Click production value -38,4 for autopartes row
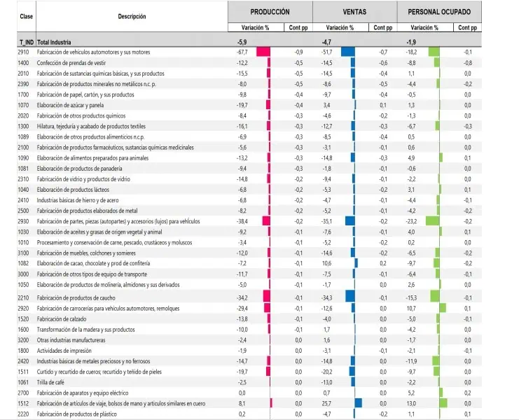This screenshot has height=420, width=519. pos(242,222)
